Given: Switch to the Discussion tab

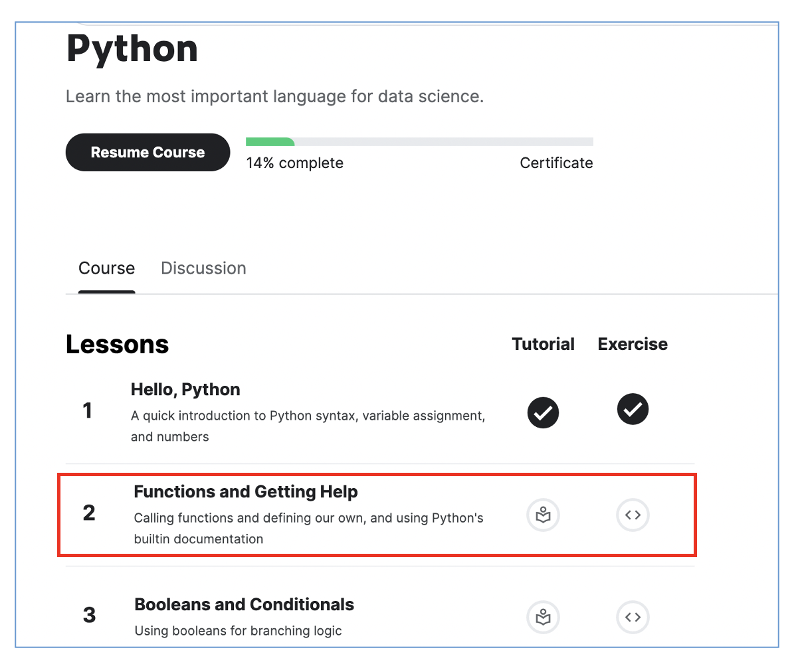Looking at the screenshot, I should [203, 268].
